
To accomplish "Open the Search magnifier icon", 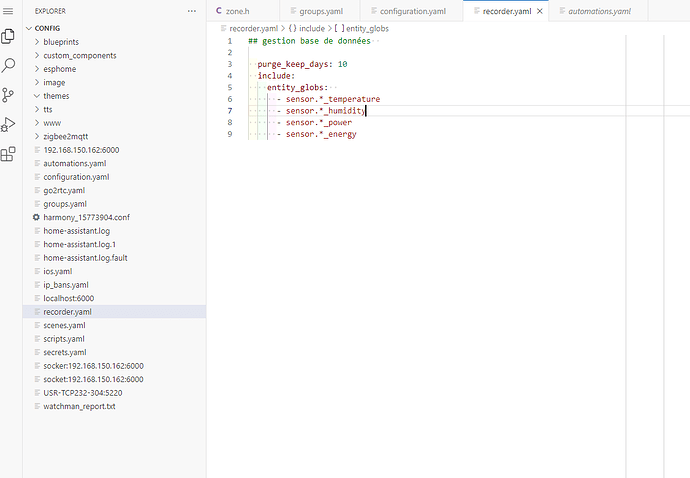I will point(8,65).
